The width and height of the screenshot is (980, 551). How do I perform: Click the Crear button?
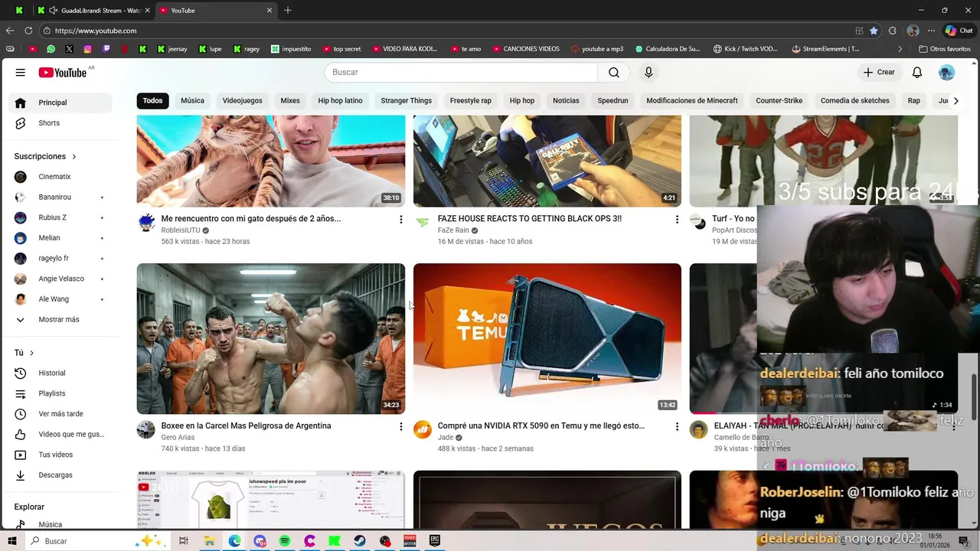point(878,72)
